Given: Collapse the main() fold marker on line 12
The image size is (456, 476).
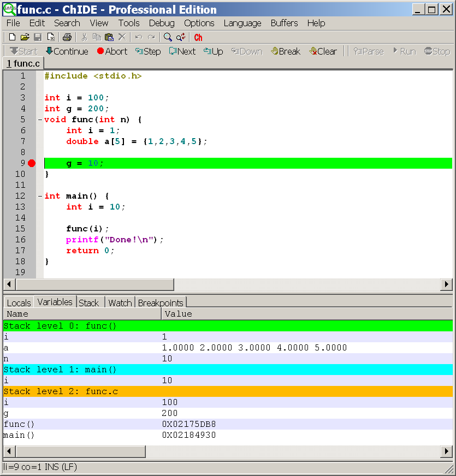Looking at the screenshot, I should (x=40, y=196).
